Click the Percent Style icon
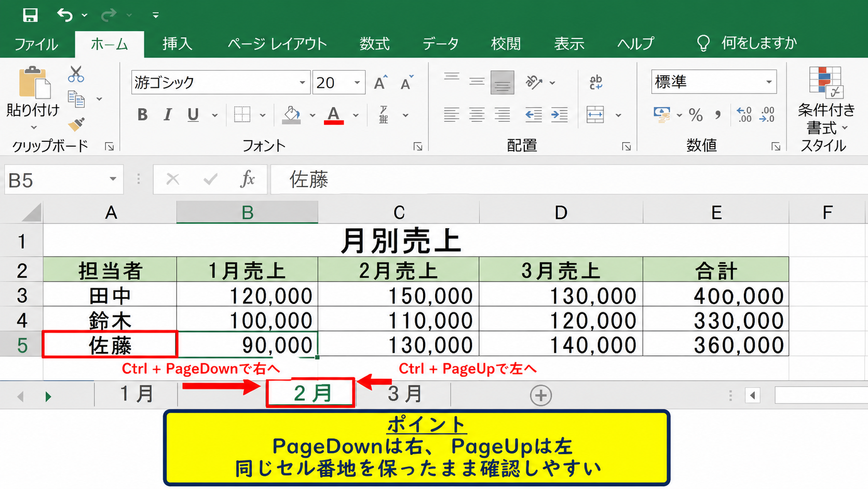The width and height of the screenshot is (868, 489). pos(696,115)
